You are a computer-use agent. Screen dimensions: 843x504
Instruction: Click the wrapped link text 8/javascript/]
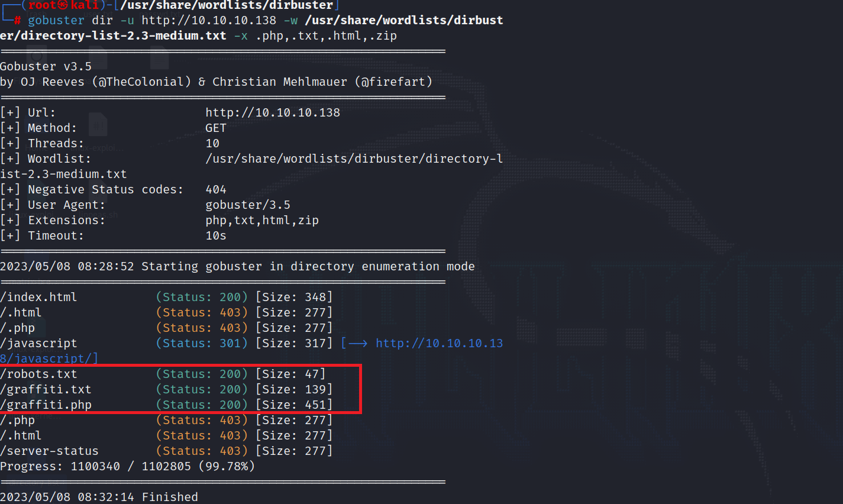pos(49,358)
